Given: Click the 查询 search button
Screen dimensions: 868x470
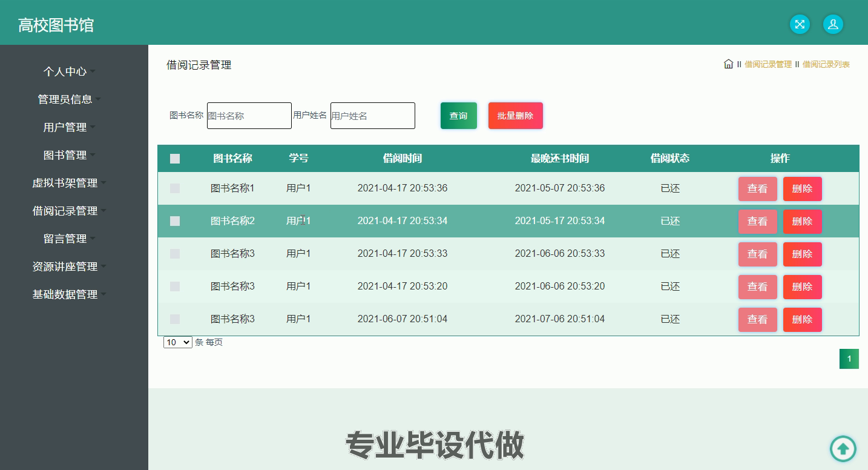Looking at the screenshot, I should [x=459, y=116].
